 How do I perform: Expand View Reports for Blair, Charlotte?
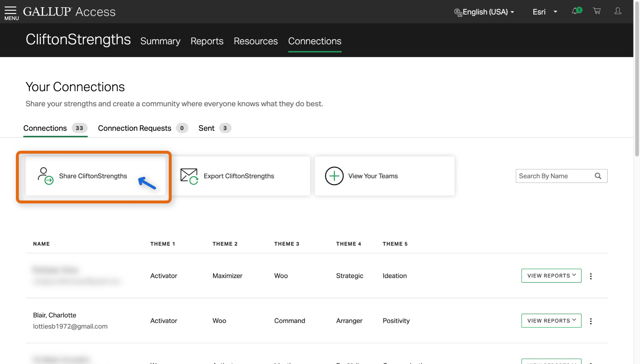point(551,321)
